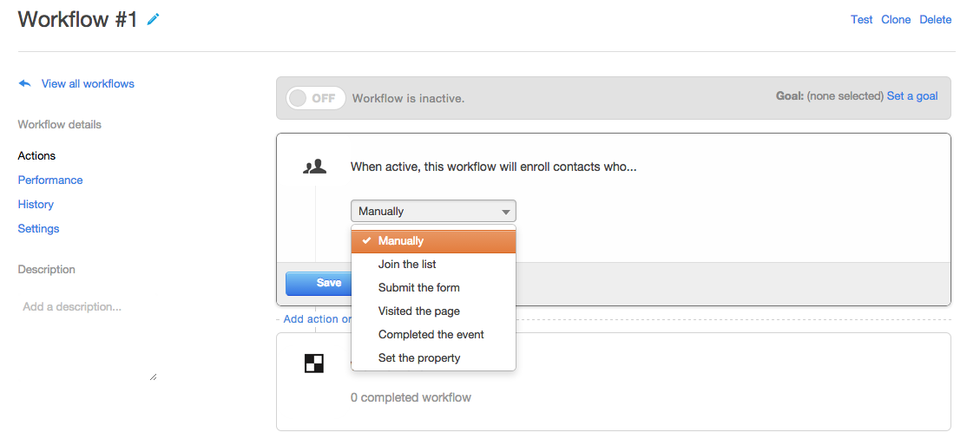Open the Manually enrollment dropdown

(434, 211)
